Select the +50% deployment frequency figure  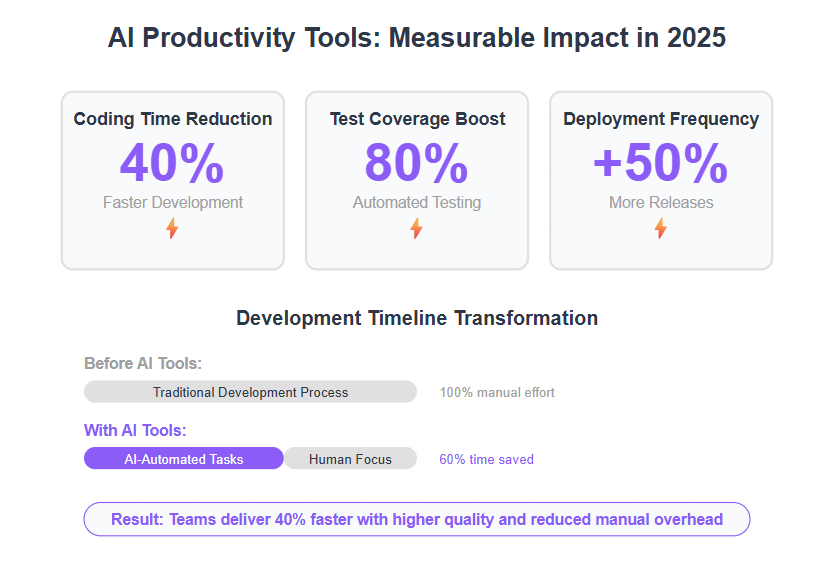click(660, 163)
